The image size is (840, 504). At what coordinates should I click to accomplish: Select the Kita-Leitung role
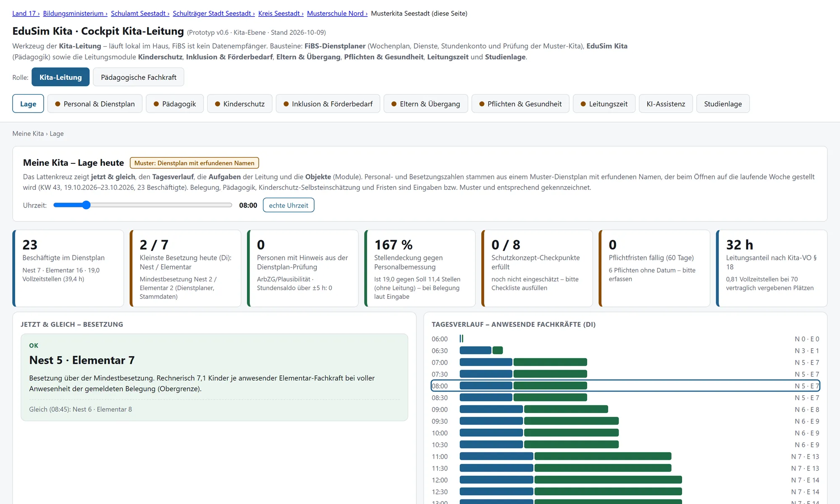60,77
